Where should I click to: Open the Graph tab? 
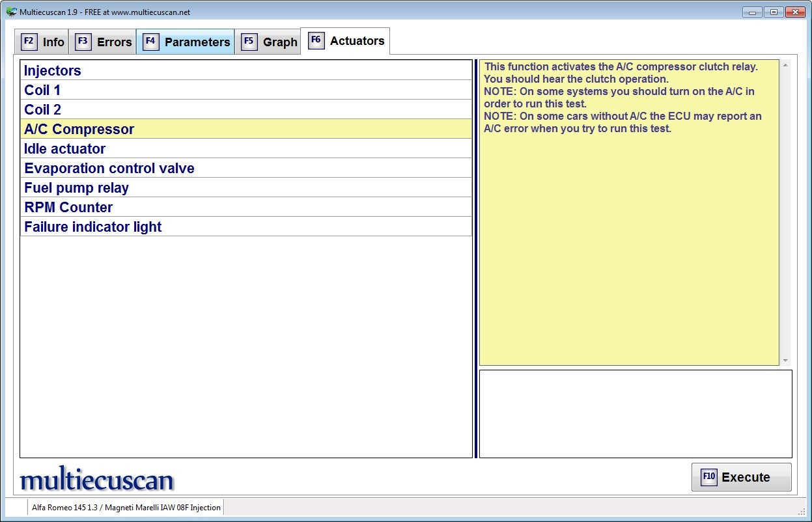pyautogui.click(x=280, y=42)
